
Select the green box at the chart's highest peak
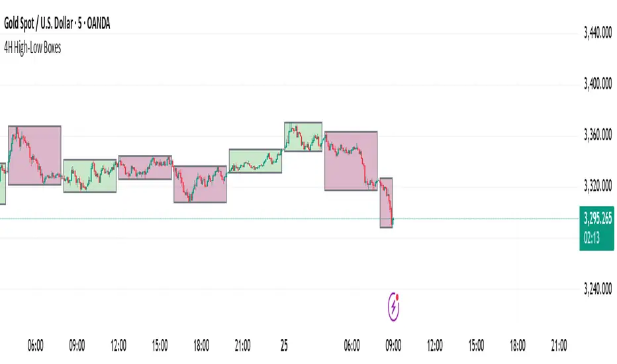303,136
